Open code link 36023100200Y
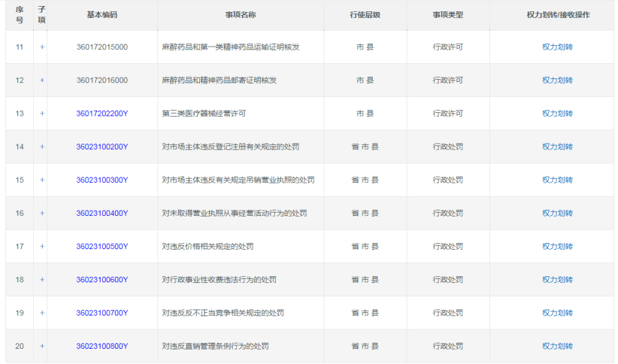Screen dimensions: 618x364 [102, 147]
